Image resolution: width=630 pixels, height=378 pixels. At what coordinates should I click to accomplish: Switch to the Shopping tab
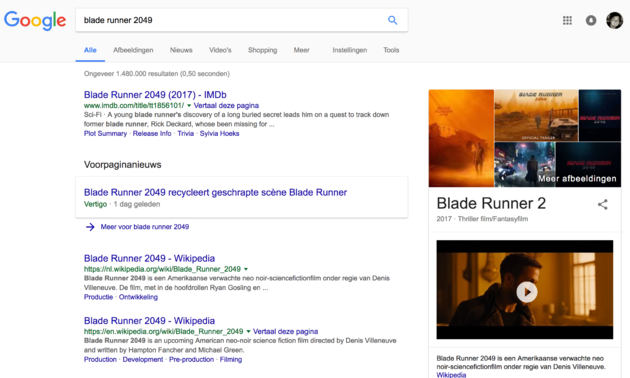(262, 50)
